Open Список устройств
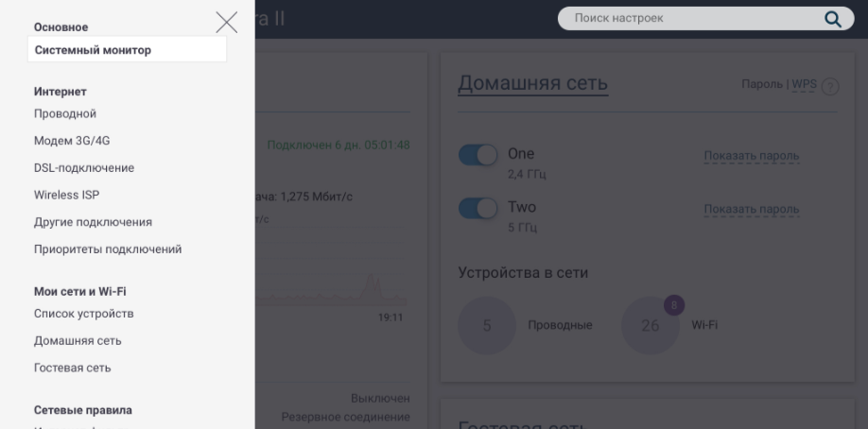Image resolution: width=868 pixels, height=429 pixels. point(83,314)
